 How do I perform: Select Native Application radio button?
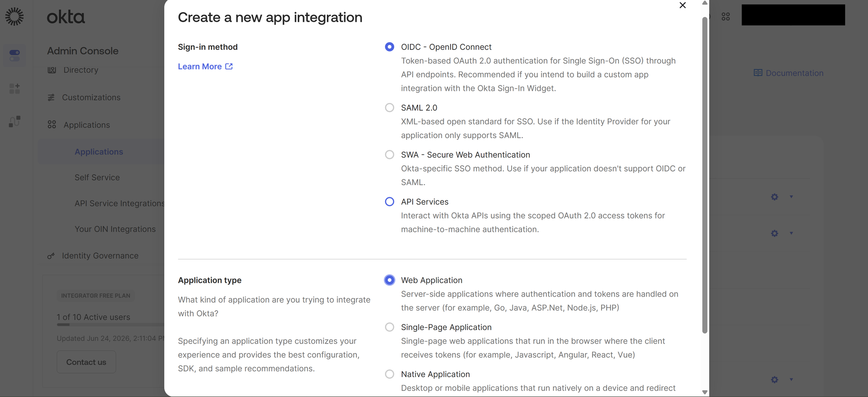[389, 374]
